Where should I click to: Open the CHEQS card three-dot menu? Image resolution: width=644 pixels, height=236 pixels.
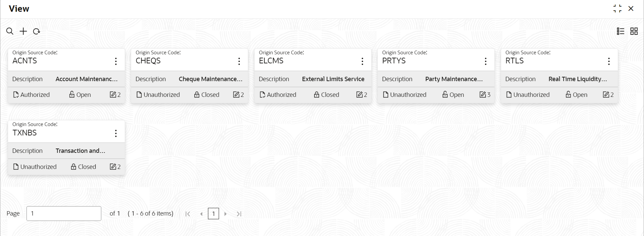pyautogui.click(x=239, y=61)
